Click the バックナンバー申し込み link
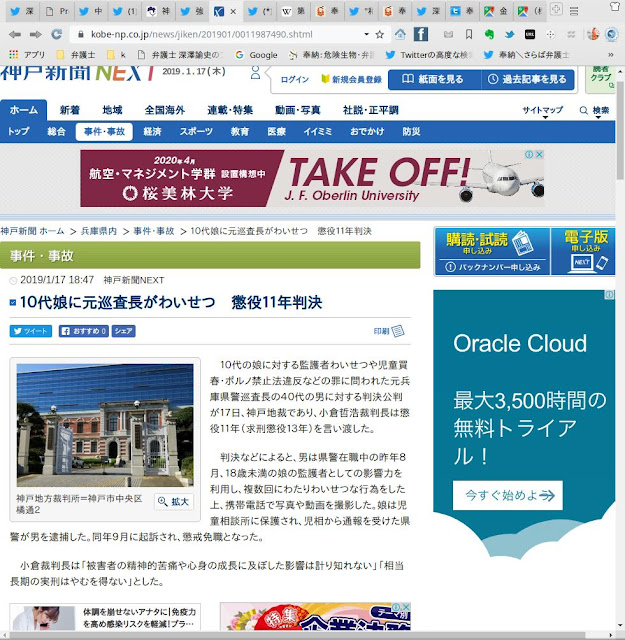The height and width of the screenshot is (640, 625). [x=492, y=267]
